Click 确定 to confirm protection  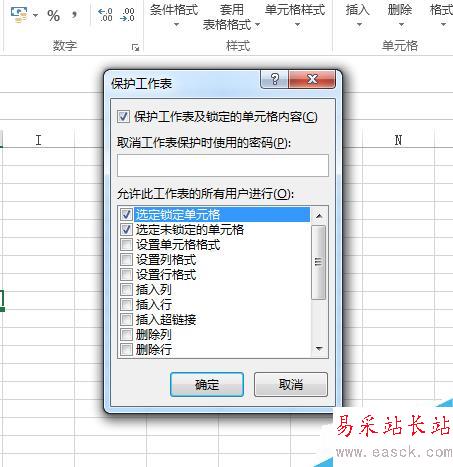pos(207,384)
